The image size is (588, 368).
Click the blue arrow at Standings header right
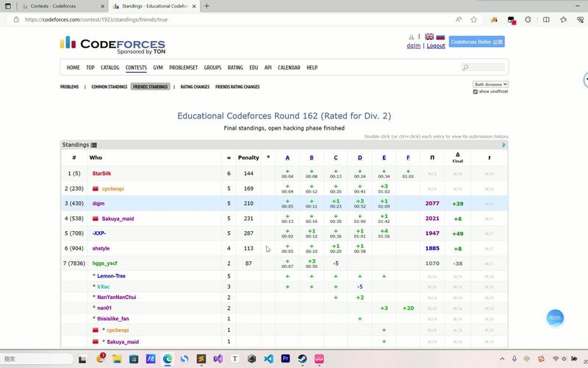point(503,145)
